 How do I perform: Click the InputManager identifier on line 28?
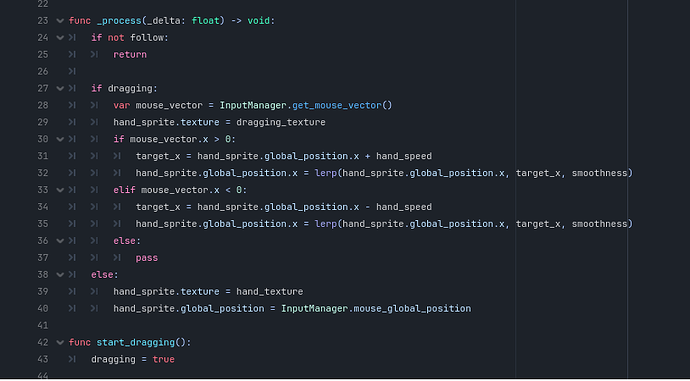coord(253,105)
